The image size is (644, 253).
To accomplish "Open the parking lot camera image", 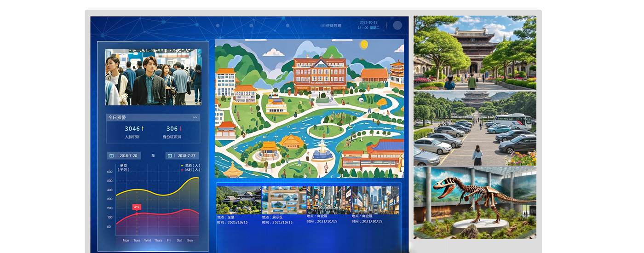I will [x=475, y=129].
